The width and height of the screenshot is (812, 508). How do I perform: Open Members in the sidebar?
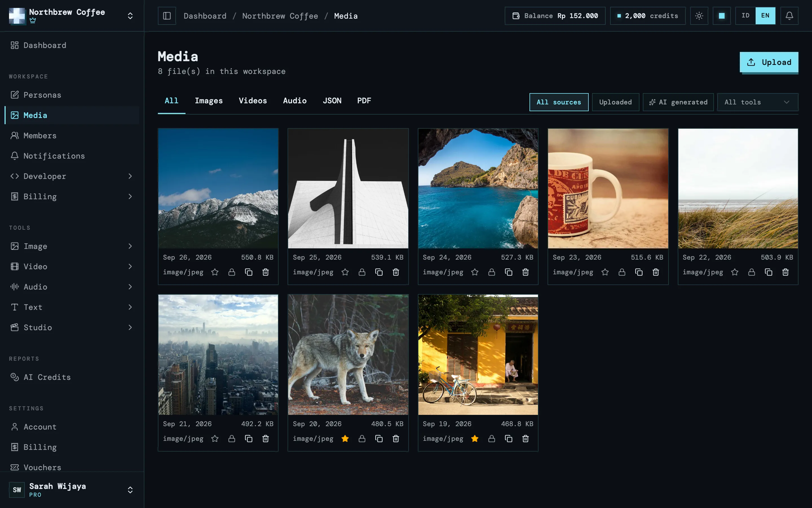pos(72,135)
